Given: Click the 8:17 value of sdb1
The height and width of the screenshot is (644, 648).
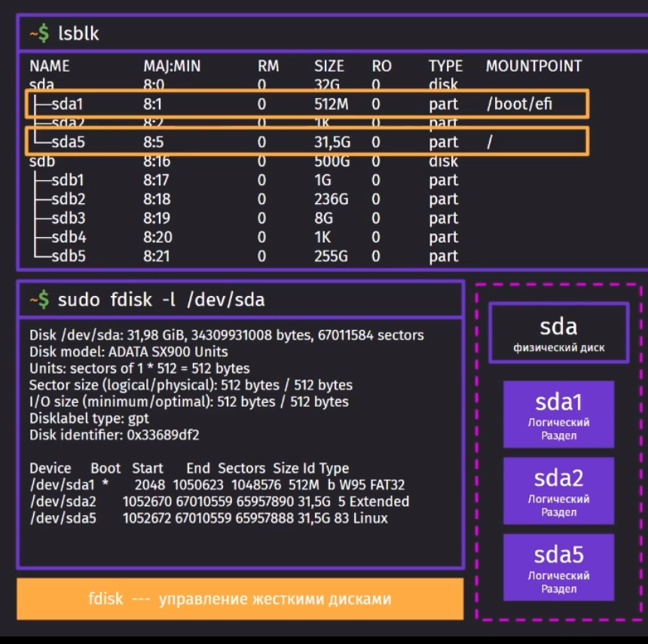Looking at the screenshot, I should [157, 180].
